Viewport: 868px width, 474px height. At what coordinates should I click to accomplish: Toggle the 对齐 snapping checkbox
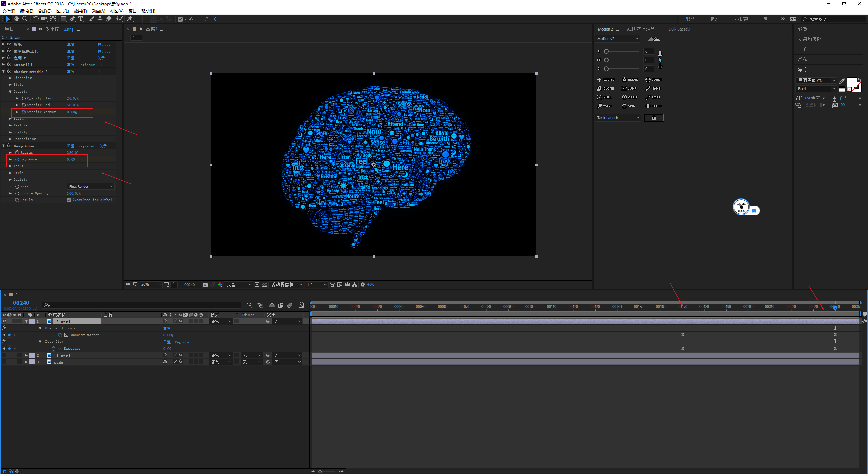pyautogui.click(x=180, y=19)
